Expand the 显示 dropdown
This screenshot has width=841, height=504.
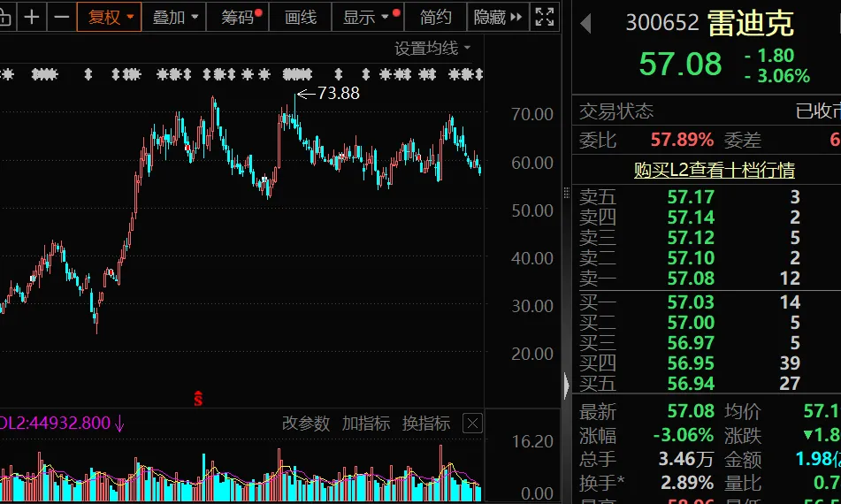(369, 17)
